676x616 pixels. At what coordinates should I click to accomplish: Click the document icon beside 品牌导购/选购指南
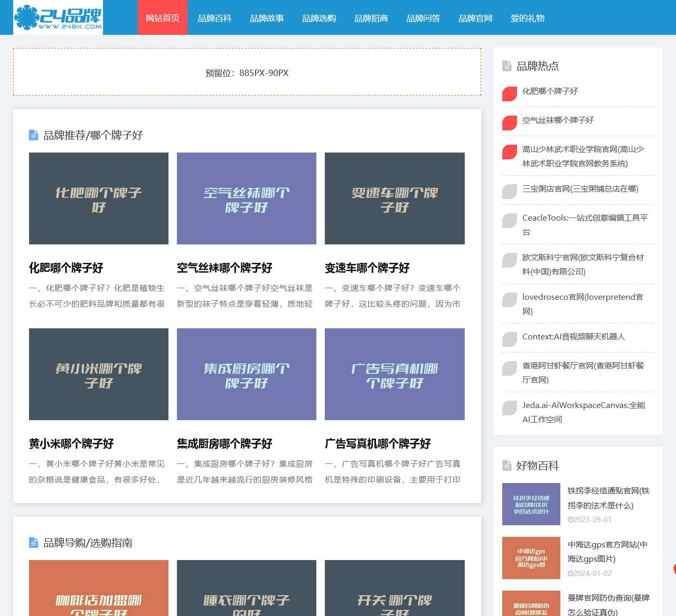pyautogui.click(x=34, y=543)
